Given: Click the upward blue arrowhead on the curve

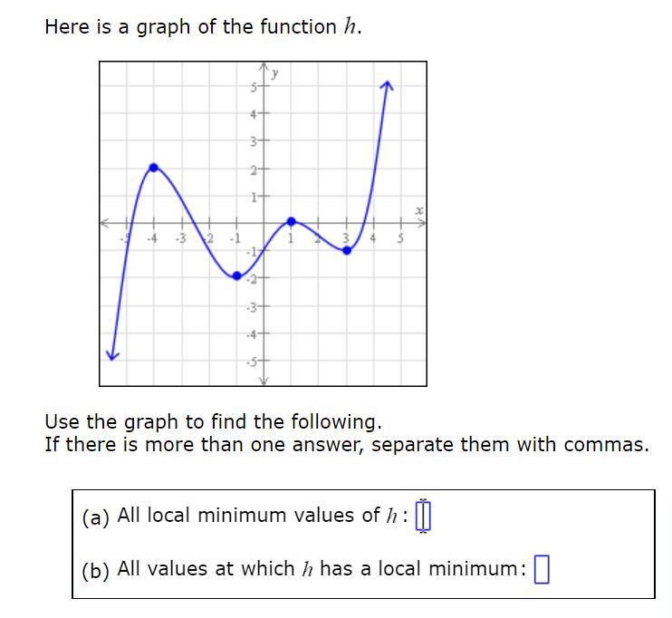Looking at the screenshot, I should pyautogui.click(x=387, y=86).
